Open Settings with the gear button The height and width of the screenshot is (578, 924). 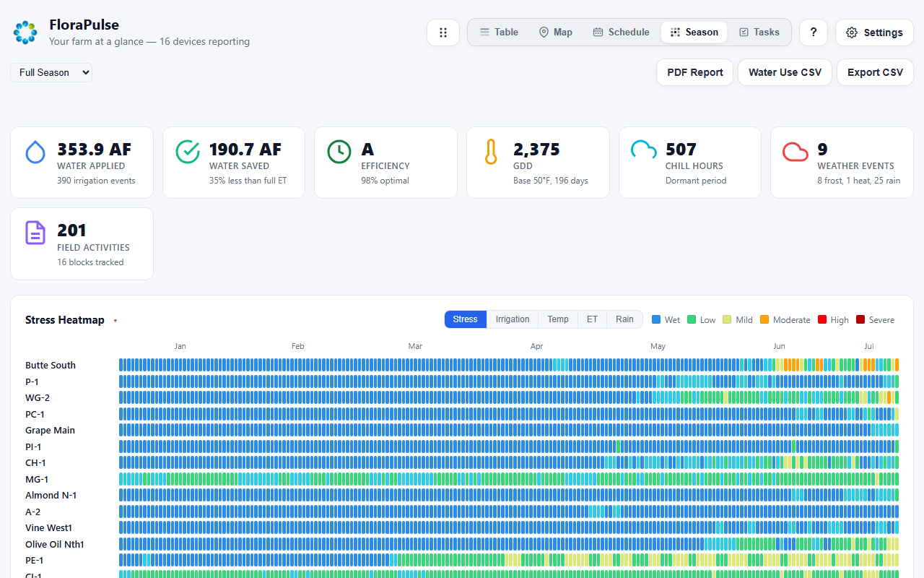pyautogui.click(x=874, y=33)
